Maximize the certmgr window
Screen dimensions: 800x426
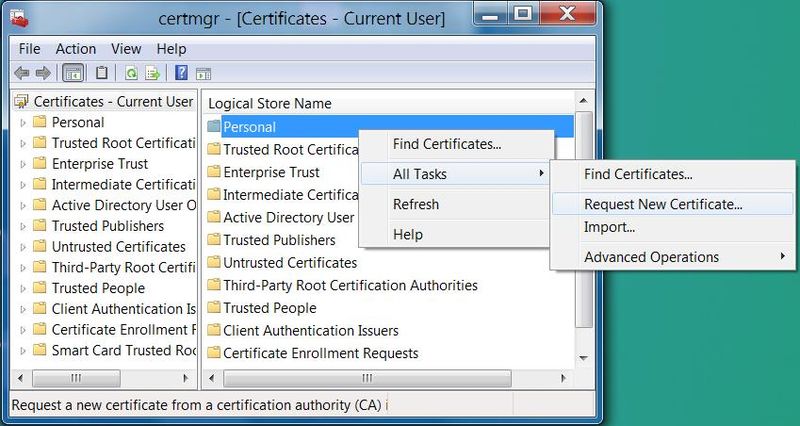(522, 13)
